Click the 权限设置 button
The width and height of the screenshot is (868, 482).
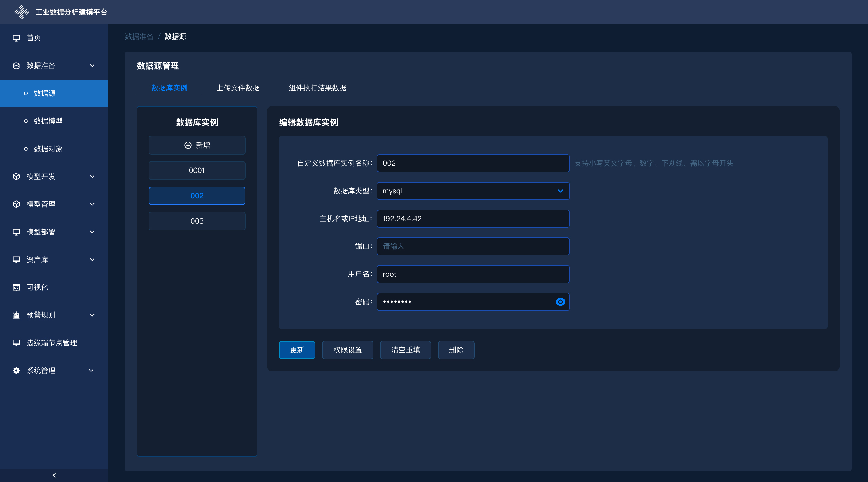tap(348, 350)
